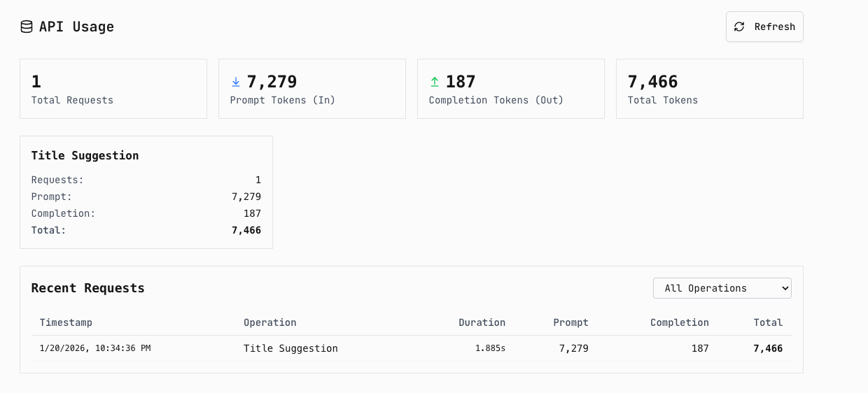Click the Completion column header in table

point(679,322)
